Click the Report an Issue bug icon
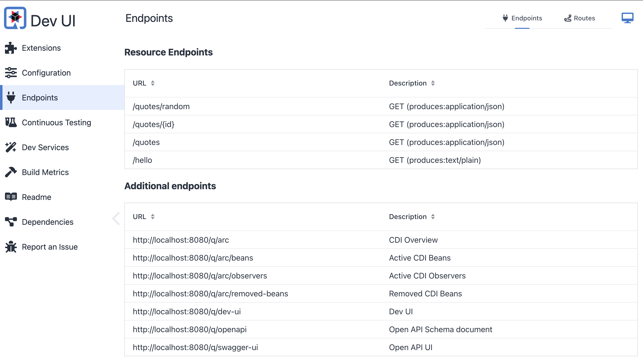This screenshot has width=643, height=364. click(10, 247)
